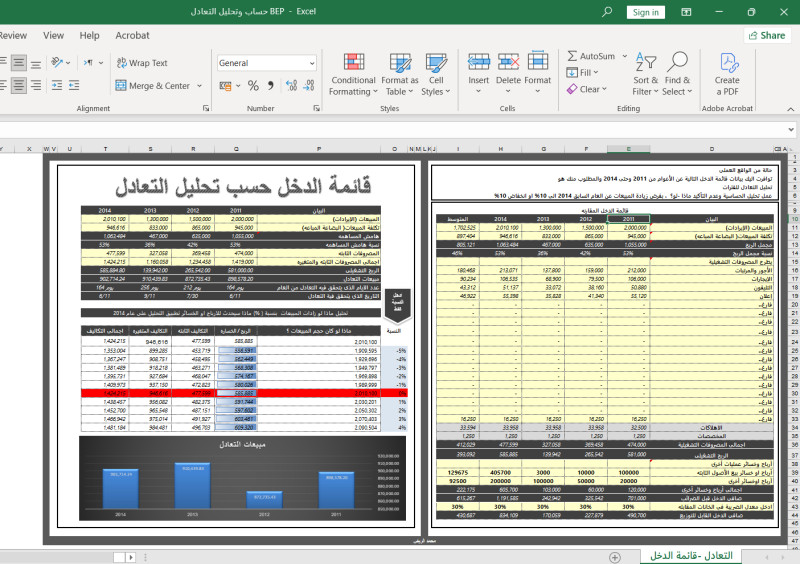Click Create a PDF Acrobat icon

point(727,72)
